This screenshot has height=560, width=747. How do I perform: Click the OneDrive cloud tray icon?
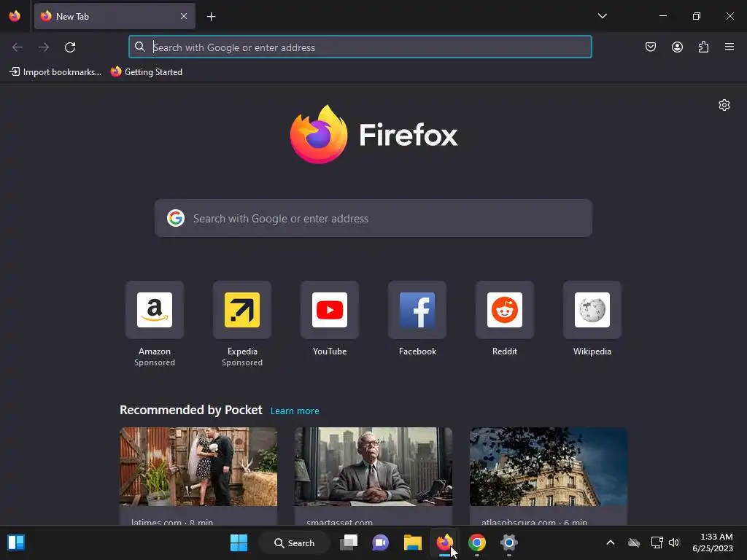pos(634,542)
